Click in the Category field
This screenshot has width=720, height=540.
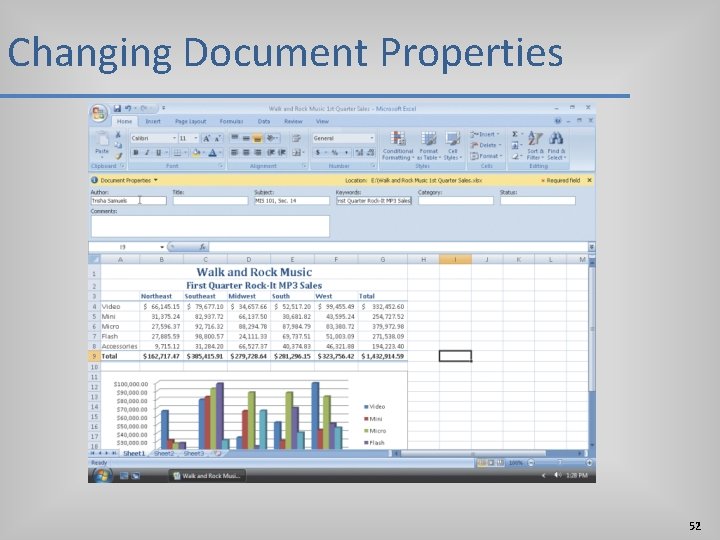point(456,201)
